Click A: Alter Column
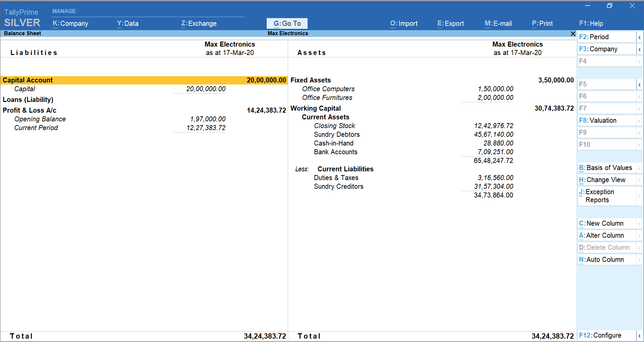 607,235
